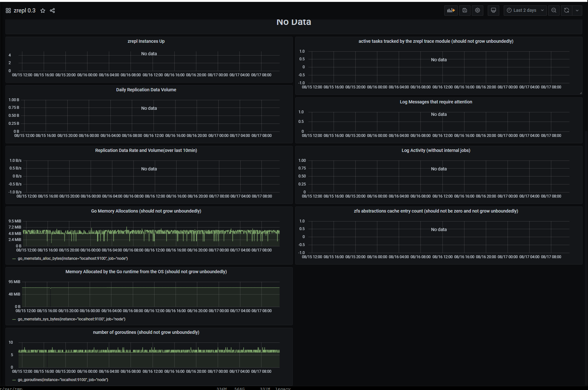The width and height of the screenshot is (588, 390).
Task: Click the zrepl 0.3 dashboard title
Action: click(24, 11)
